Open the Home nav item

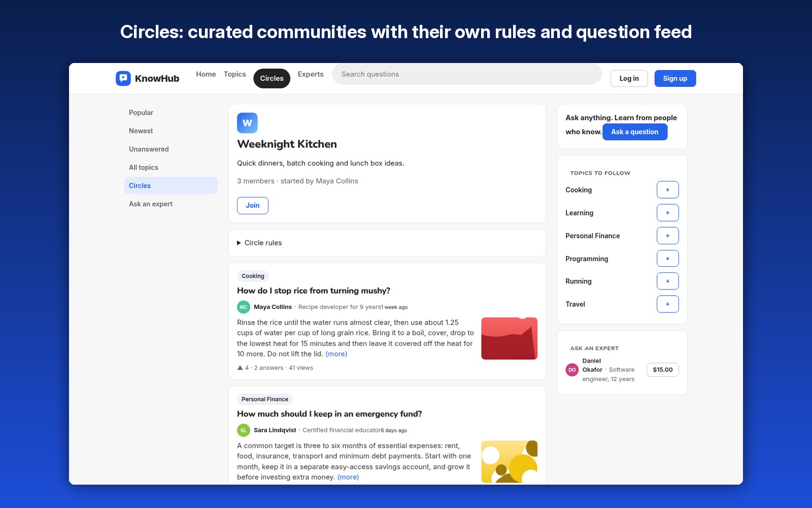pyautogui.click(x=206, y=74)
